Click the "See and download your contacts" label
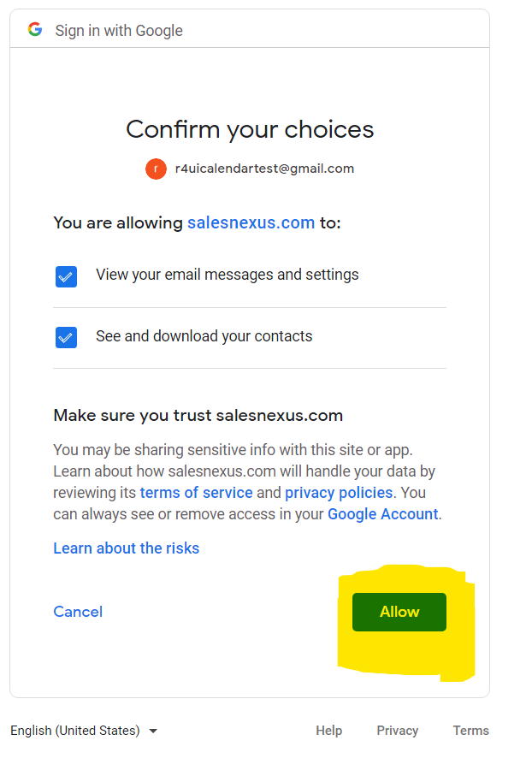 pyautogui.click(x=204, y=336)
